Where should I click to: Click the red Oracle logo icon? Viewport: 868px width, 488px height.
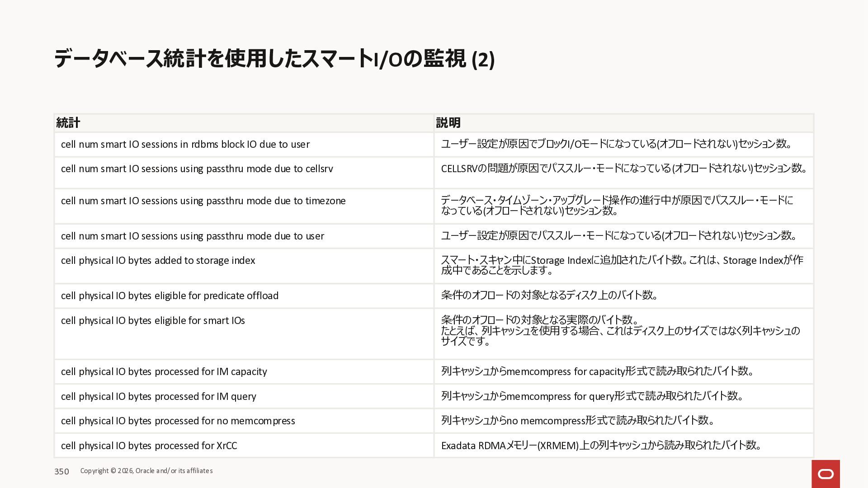tap(826, 474)
